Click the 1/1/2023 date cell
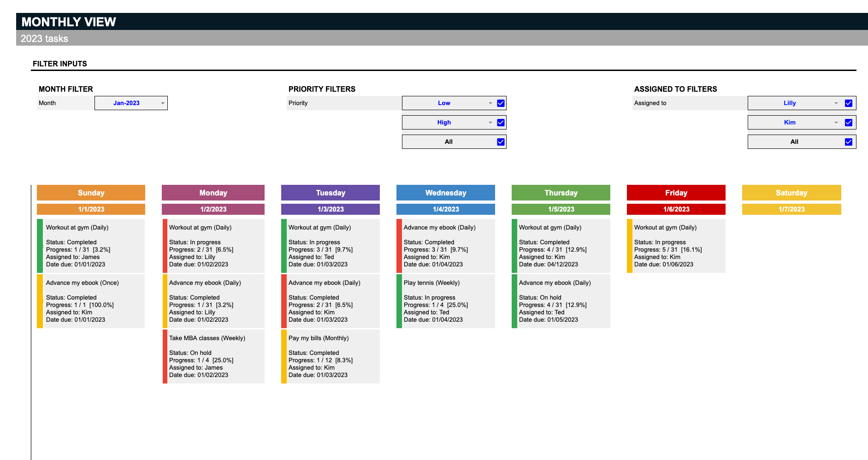The height and width of the screenshot is (460, 868). [x=91, y=209]
